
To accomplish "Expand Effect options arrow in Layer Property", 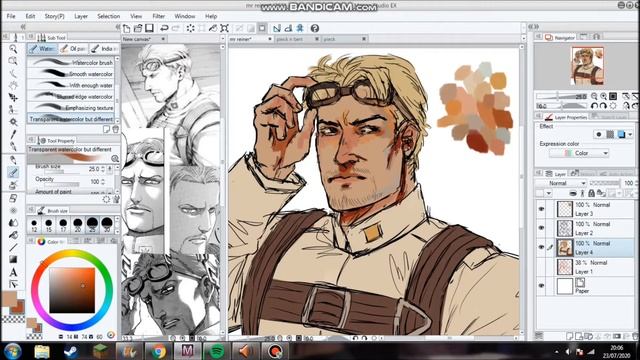I will tap(630, 134).
